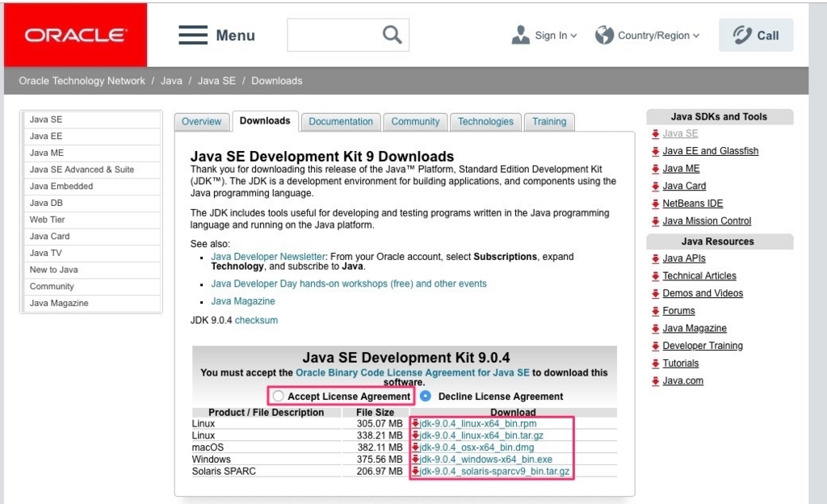Open Java Card link under Java SDKs and Tools
827x504 pixels.
click(684, 186)
